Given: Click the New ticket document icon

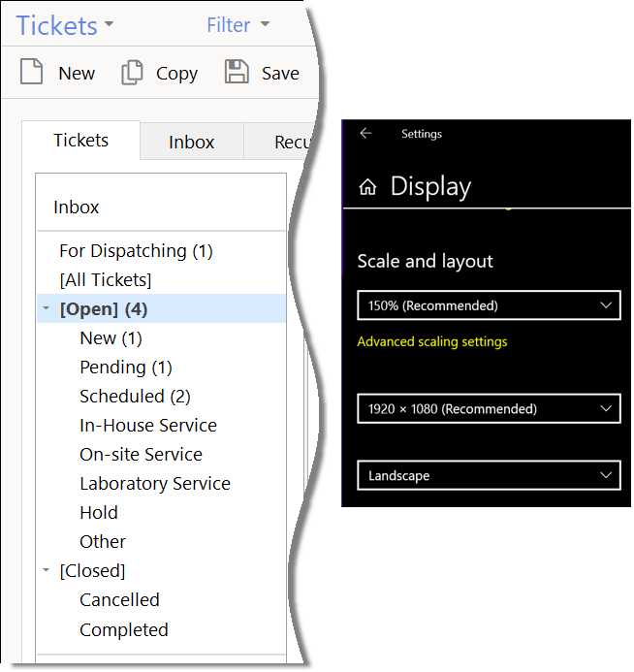Looking at the screenshot, I should (32, 73).
